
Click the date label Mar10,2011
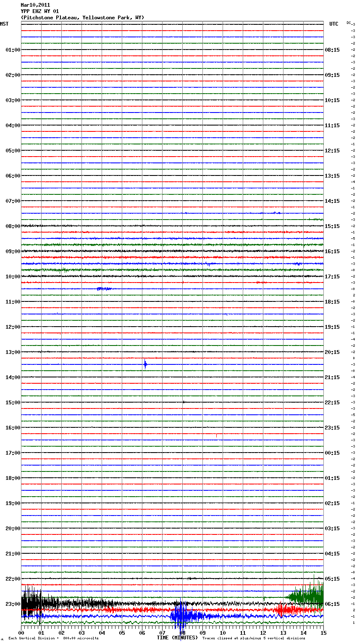coord(35,5)
